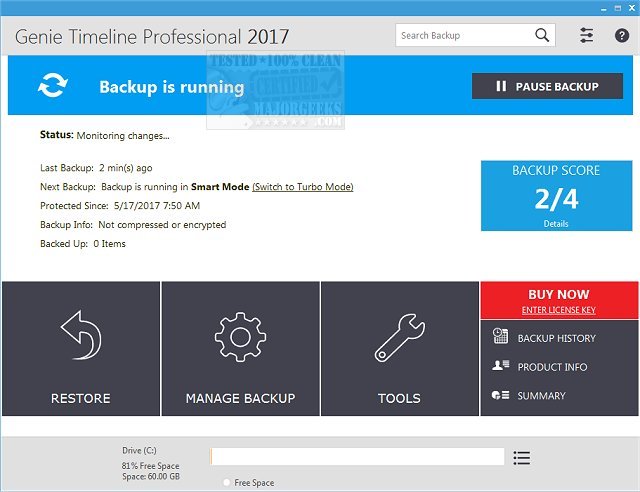
Task: Click 'Protected Since: 5/17/2017 7:50 AM' text
Action: point(120,206)
